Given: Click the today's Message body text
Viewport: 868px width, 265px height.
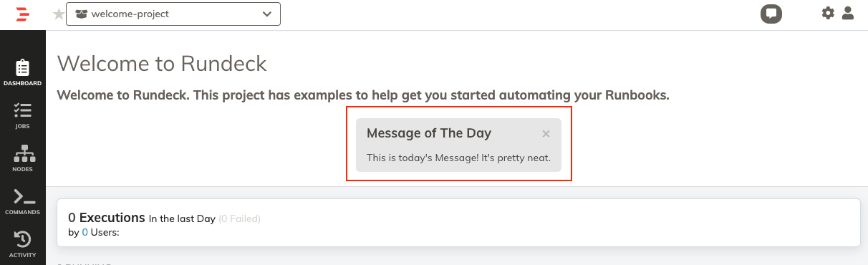Looking at the screenshot, I should coord(458,158).
